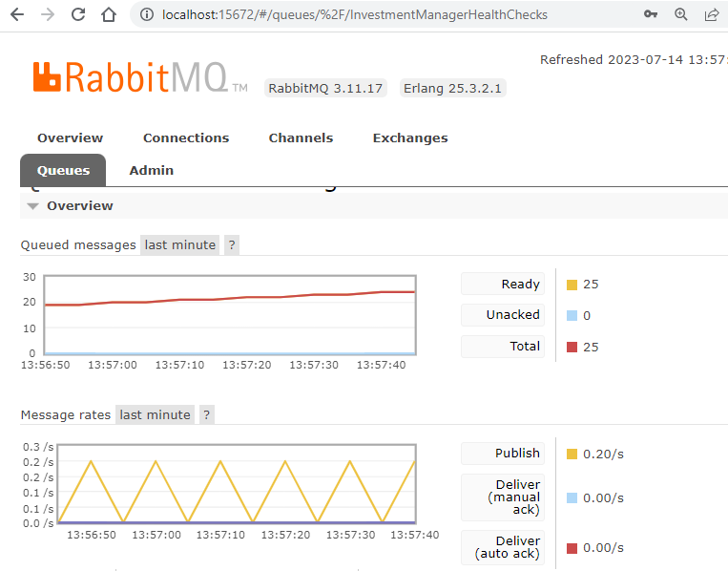Go back to the previous page
The image size is (728, 571).
tap(17, 15)
